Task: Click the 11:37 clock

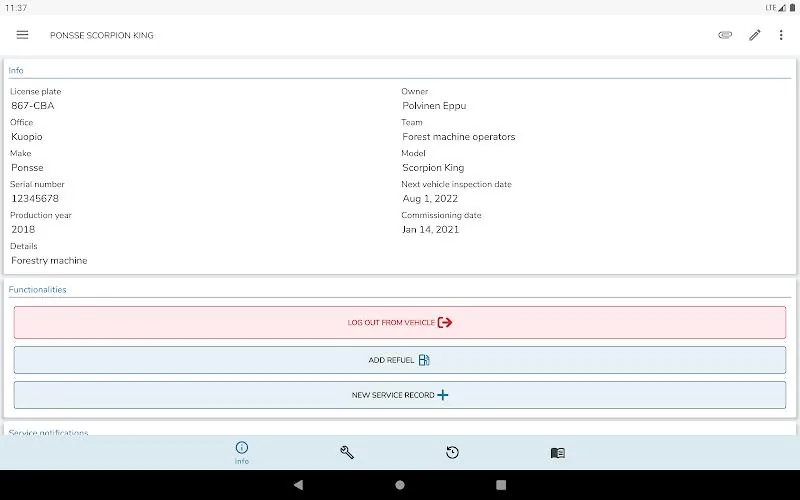Action: tap(16, 8)
